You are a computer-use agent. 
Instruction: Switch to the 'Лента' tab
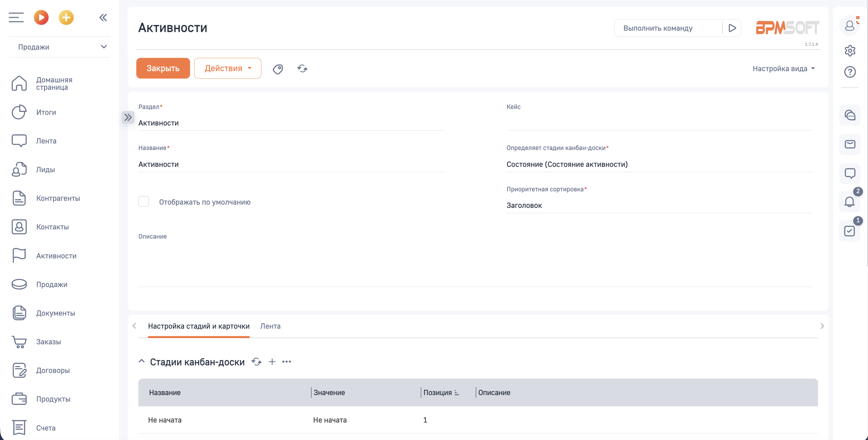(x=270, y=326)
